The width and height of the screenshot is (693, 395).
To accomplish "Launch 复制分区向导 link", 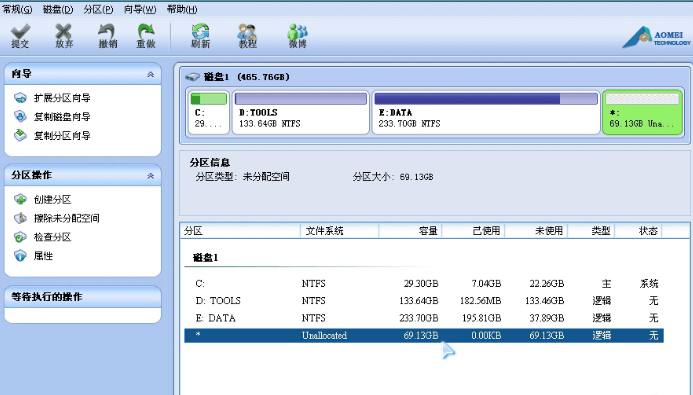I will [62, 136].
